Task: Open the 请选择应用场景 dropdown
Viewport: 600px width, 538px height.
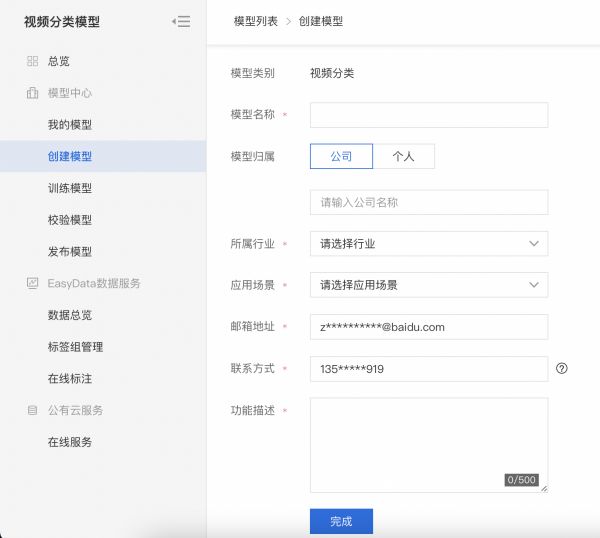Action: (x=429, y=285)
